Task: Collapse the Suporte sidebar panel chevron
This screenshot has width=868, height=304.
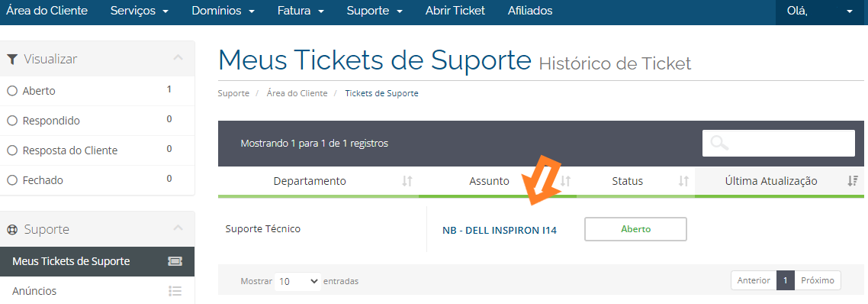Action: coord(178,228)
